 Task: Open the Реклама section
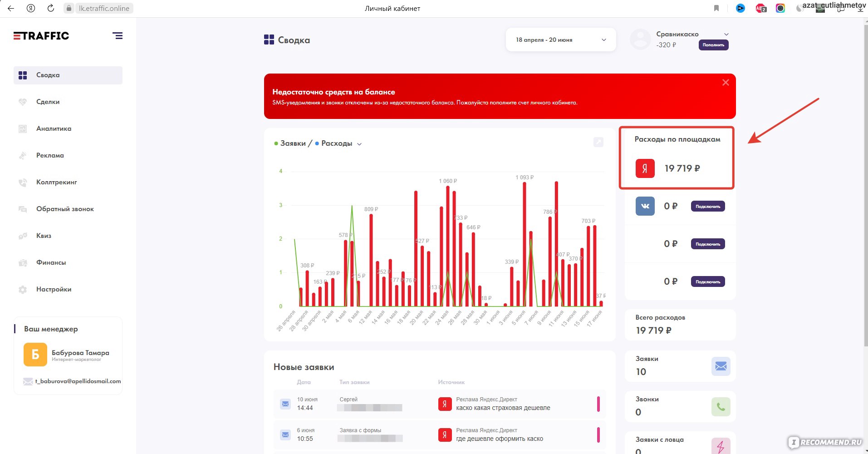point(50,155)
